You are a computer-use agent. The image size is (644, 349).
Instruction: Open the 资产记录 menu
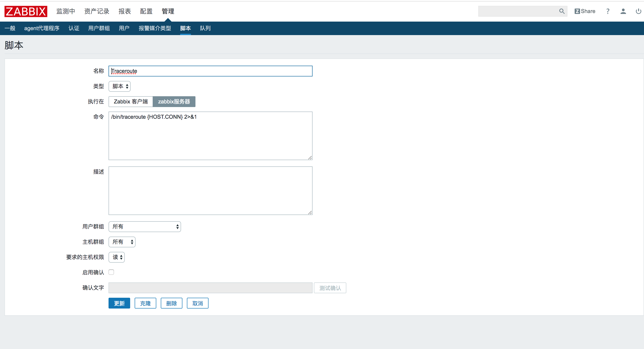coord(97,11)
